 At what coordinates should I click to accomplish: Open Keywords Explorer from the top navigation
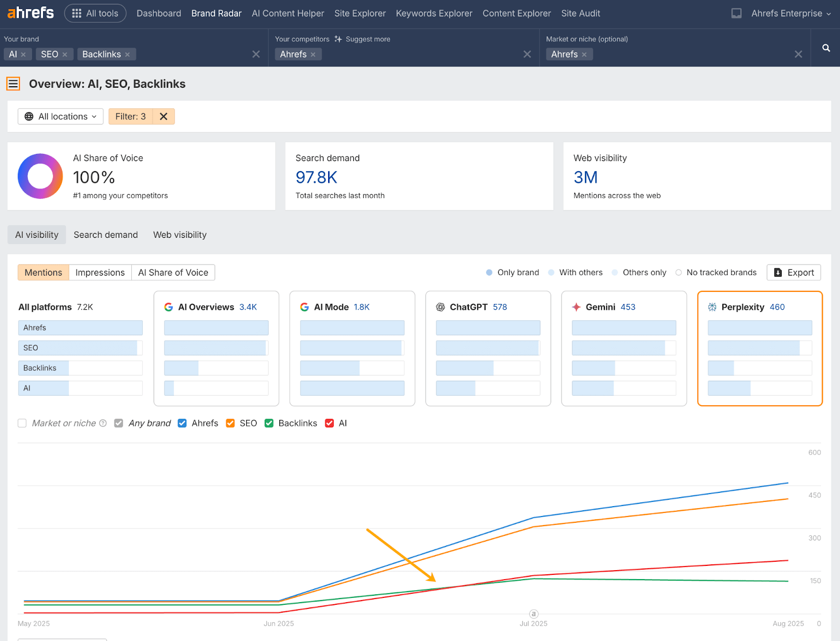[x=434, y=13]
